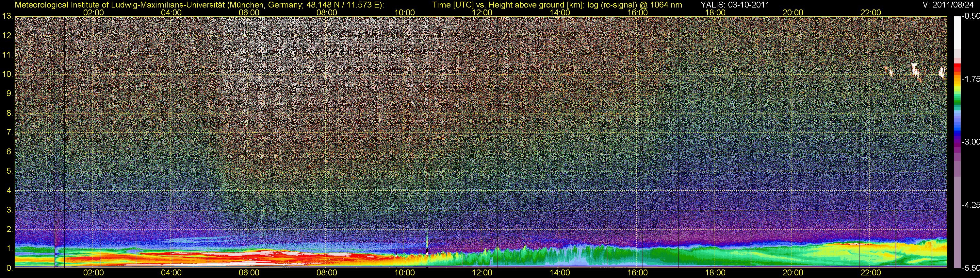Screen dimensions: 980x278
Task: Click the height axis label '13.'
Action: (x=7, y=16)
